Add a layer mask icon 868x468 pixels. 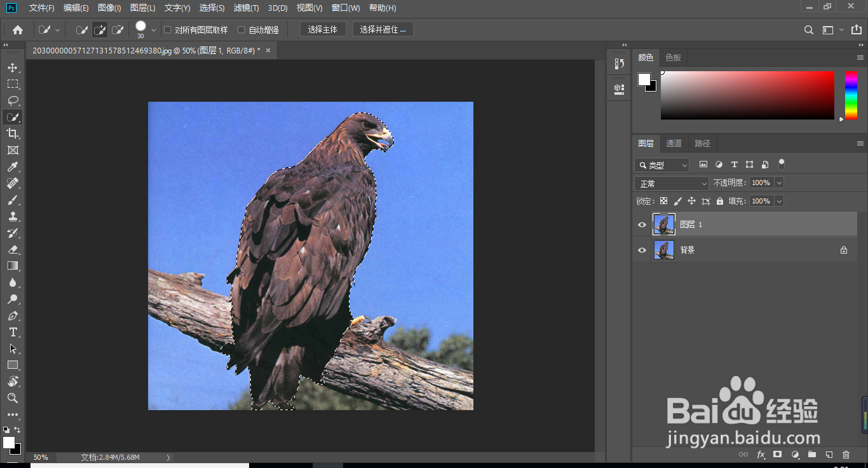tap(777, 455)
